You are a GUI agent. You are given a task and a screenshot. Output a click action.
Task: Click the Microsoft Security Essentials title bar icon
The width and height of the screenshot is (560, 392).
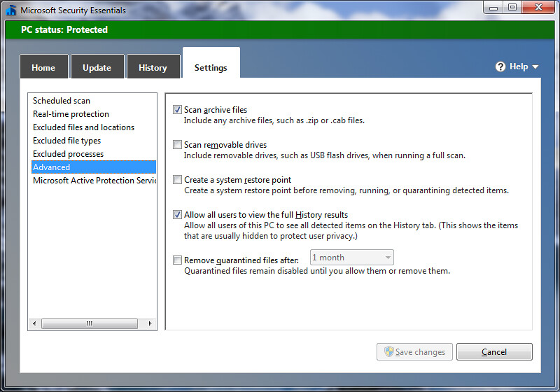click(x=11, y=10)
